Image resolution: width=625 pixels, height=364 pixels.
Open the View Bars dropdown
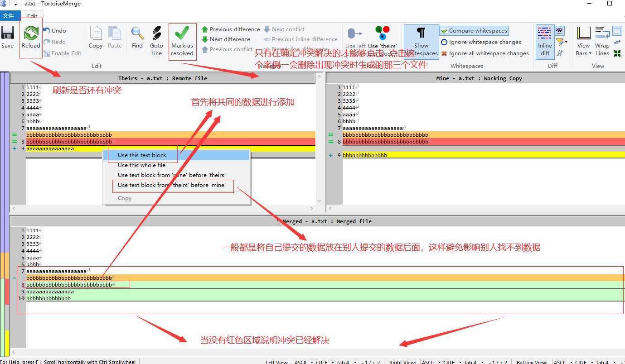click(584, 41)
